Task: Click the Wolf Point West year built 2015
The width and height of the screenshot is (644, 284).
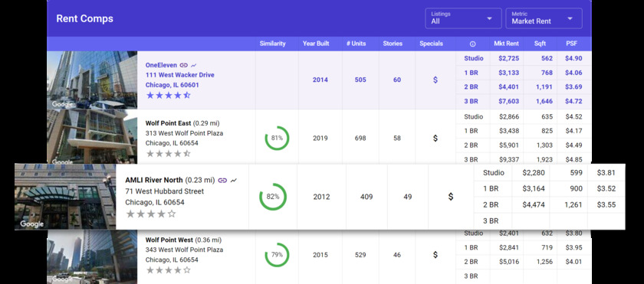Action: [320, 255]
